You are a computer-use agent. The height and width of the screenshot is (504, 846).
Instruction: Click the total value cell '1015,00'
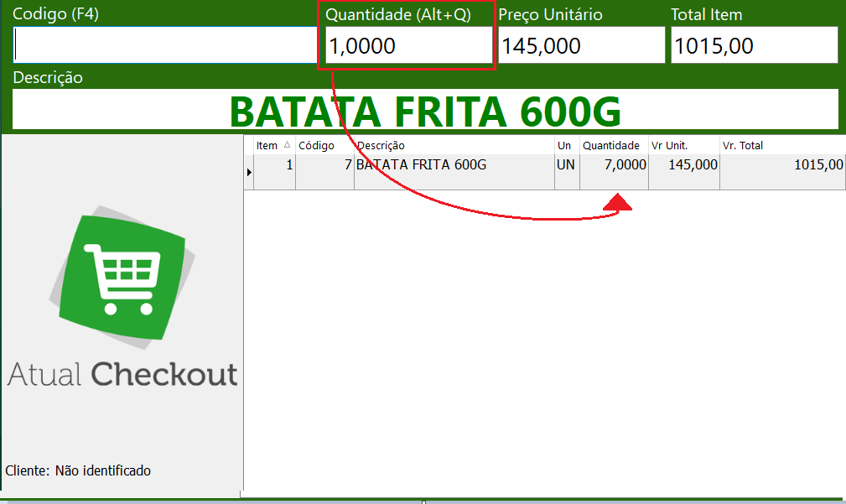(782, 172)
